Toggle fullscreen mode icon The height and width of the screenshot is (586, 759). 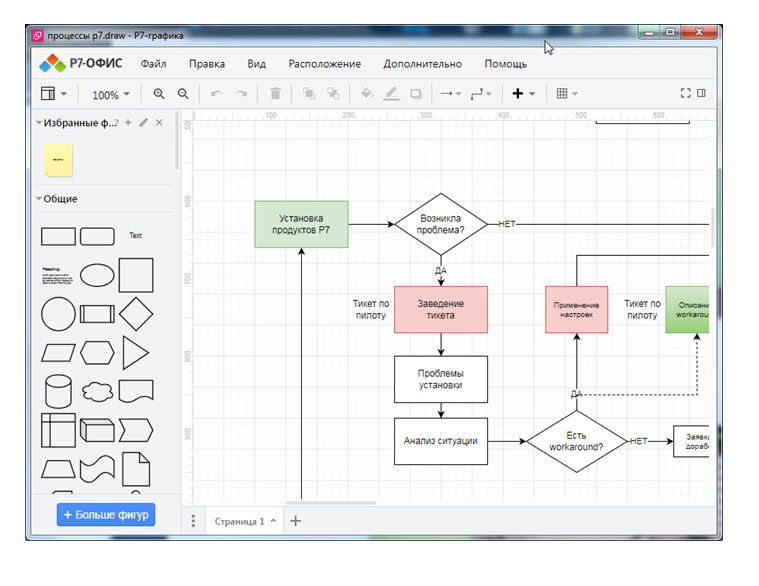click(x=685, y=93)
